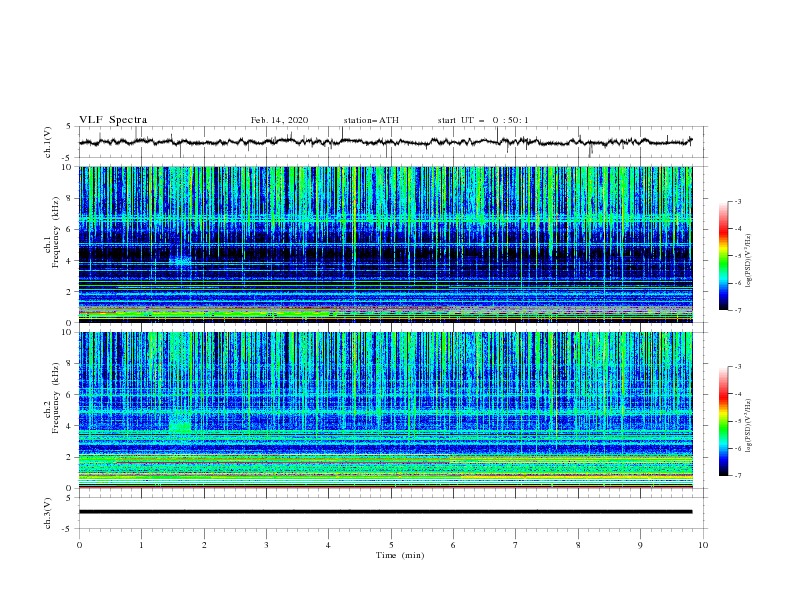Click the "10" kHz tick of ch.2 spectrogram
792x612 pixels.
pos(67,332)
